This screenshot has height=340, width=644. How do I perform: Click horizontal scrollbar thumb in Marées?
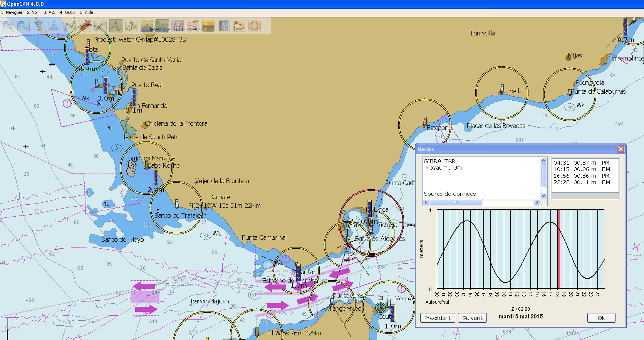tap(456, 202)
